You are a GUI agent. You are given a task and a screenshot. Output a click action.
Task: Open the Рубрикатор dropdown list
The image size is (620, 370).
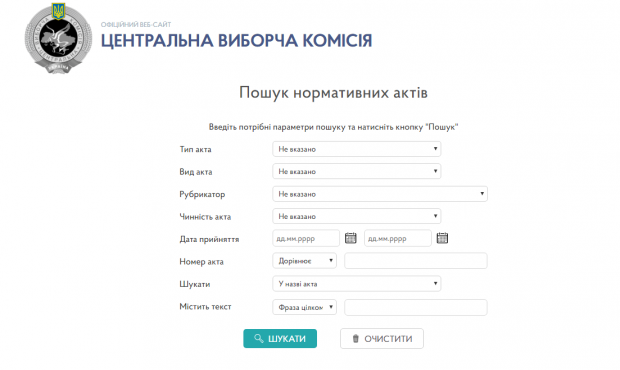pyautogui.click(x=380, y=194)
